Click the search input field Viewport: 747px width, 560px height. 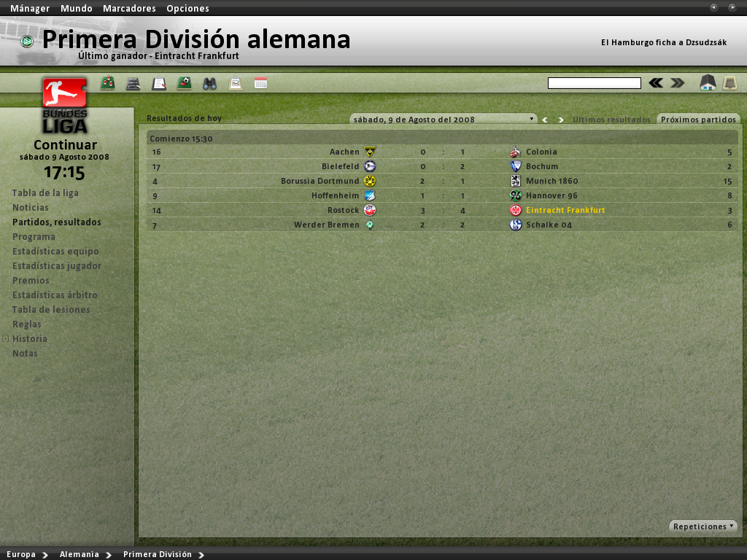point(594,83)
